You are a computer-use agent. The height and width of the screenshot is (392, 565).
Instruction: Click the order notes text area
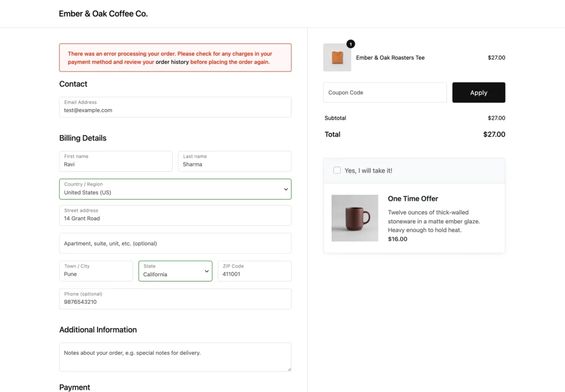coord(175,357)
